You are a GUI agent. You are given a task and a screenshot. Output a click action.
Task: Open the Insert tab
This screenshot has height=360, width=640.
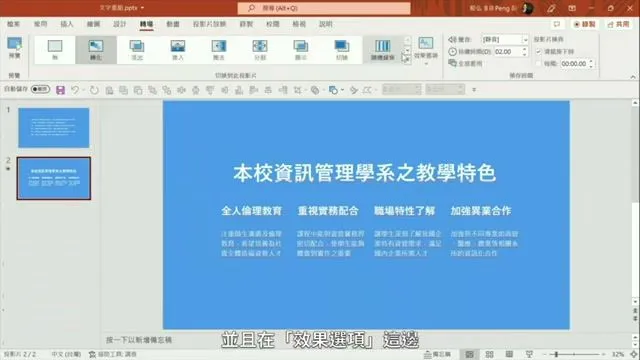tap(67, 24)
